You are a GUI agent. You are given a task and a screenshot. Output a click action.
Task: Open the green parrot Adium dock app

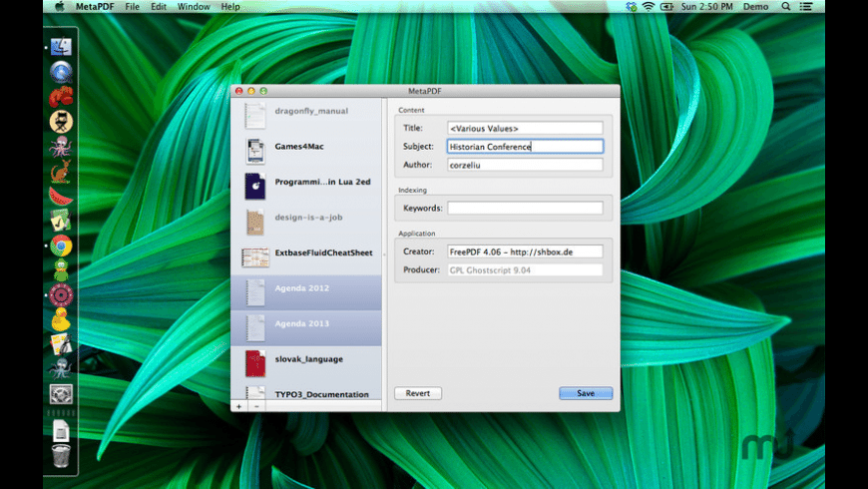click(61, 270)
